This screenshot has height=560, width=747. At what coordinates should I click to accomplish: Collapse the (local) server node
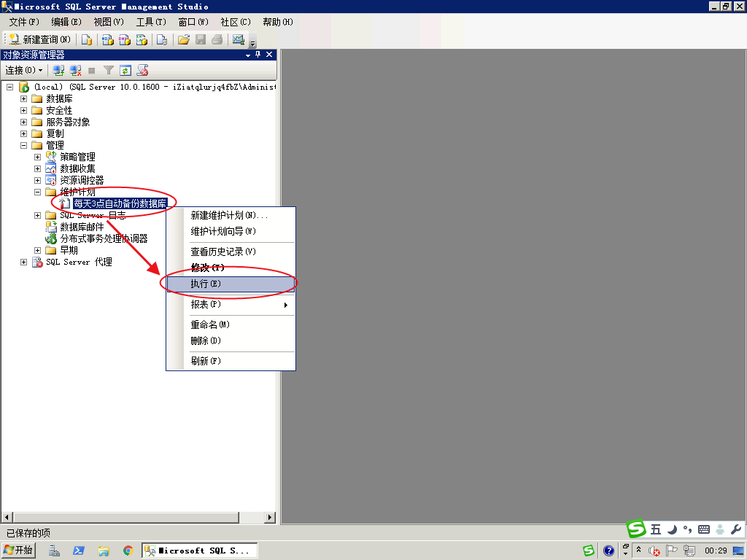pos(9,87)
